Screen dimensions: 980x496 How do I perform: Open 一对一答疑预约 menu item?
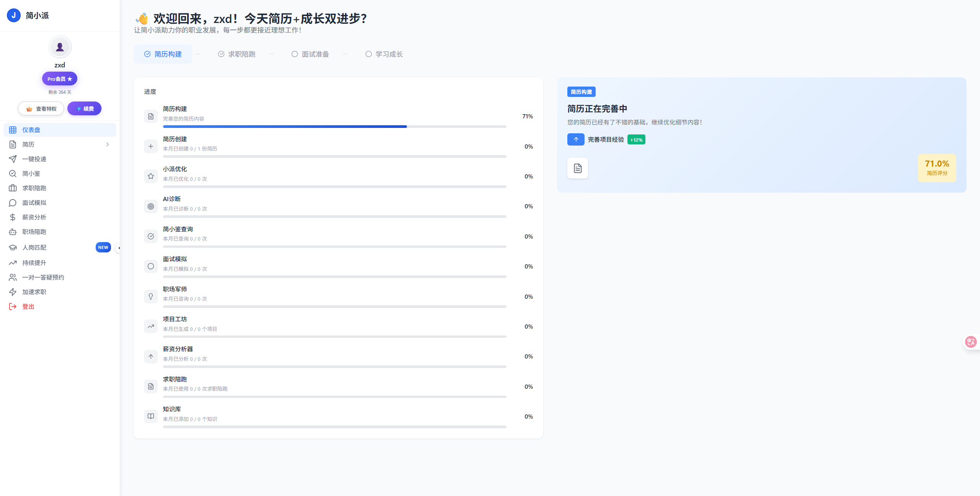click(13, 277)
